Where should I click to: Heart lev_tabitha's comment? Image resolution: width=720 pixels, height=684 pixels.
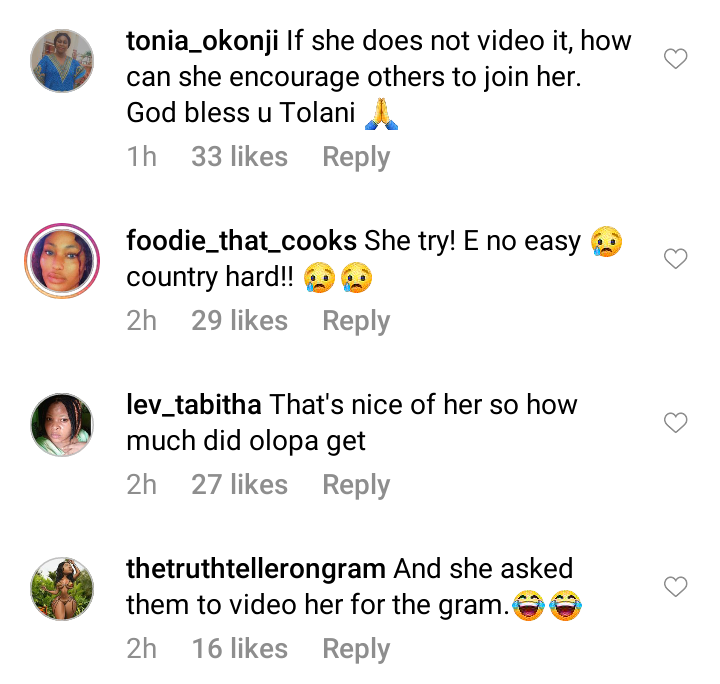[676, 424]
